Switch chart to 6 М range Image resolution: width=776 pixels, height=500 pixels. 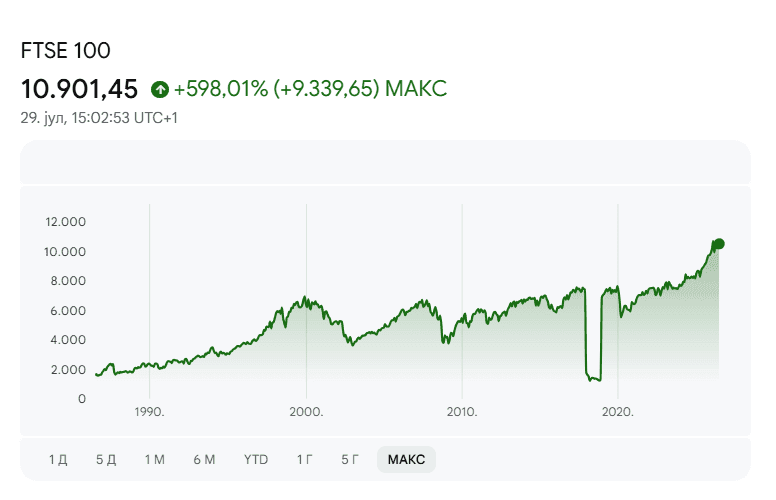[x=204, y=459]
